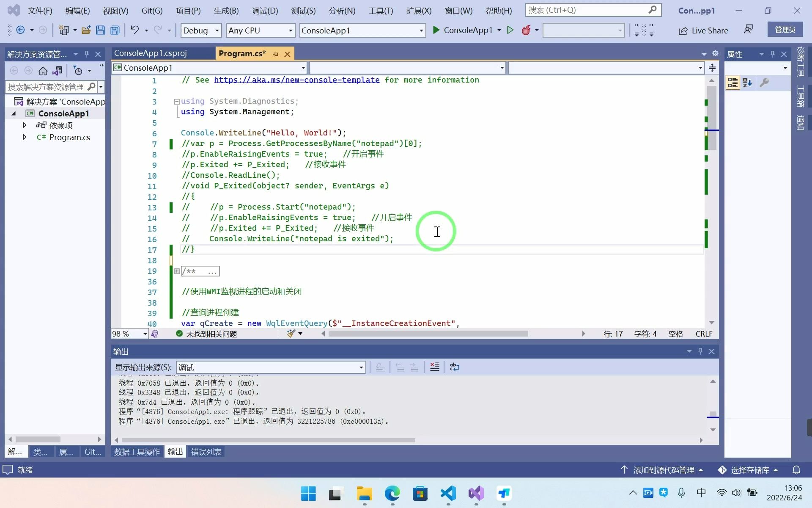Click the Property Pages wrench icon
The height and width of the screenshot is (508, 812).
click(x=764, y=83)
